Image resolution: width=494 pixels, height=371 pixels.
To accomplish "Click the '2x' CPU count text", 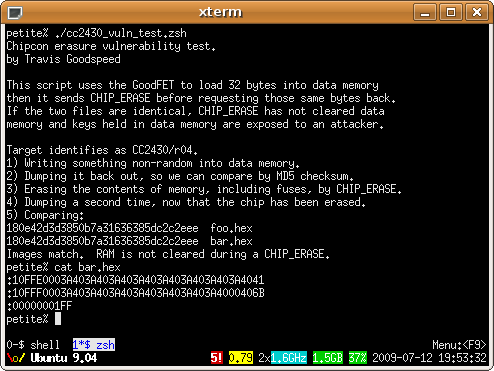I will pyautogui.click(x=264, y=358).
